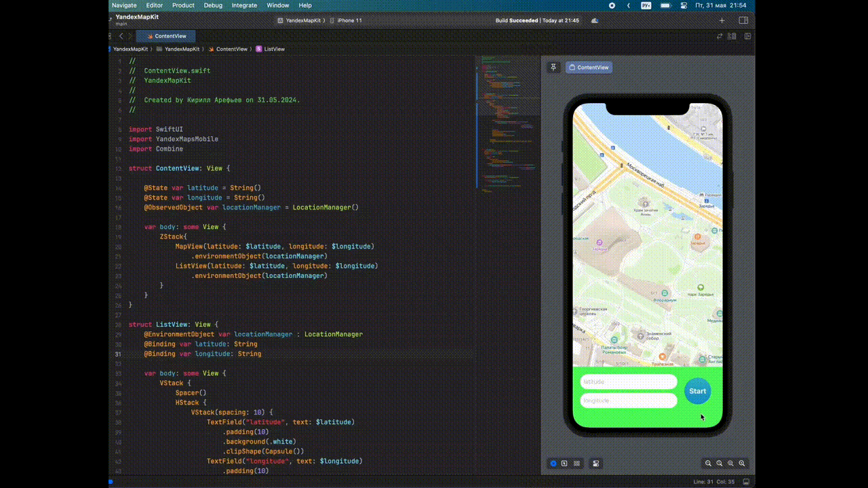Open the Navigate menu
Viewport: 868px width, 488px height.
pyautogui.click(x=124, y=5)
